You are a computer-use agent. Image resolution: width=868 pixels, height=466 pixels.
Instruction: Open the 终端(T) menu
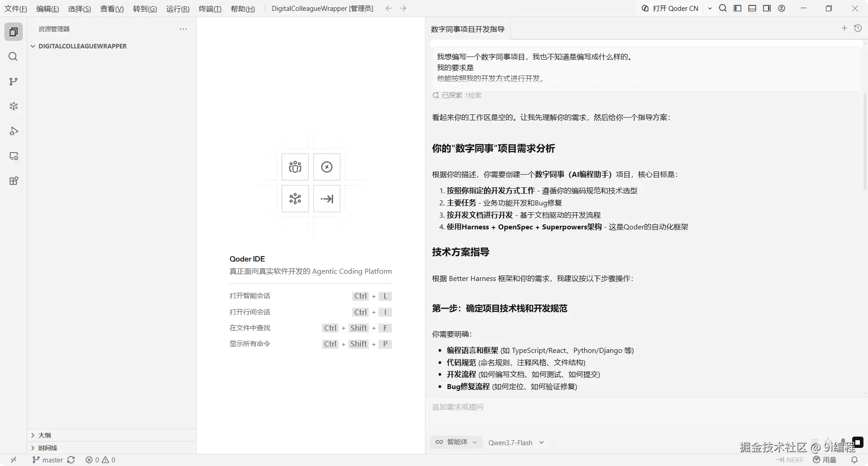click(210, 9)
